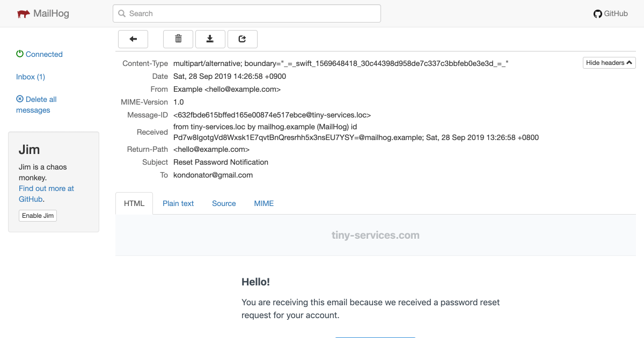
Task: Delete this message using the trash icon
Action: 178,39
